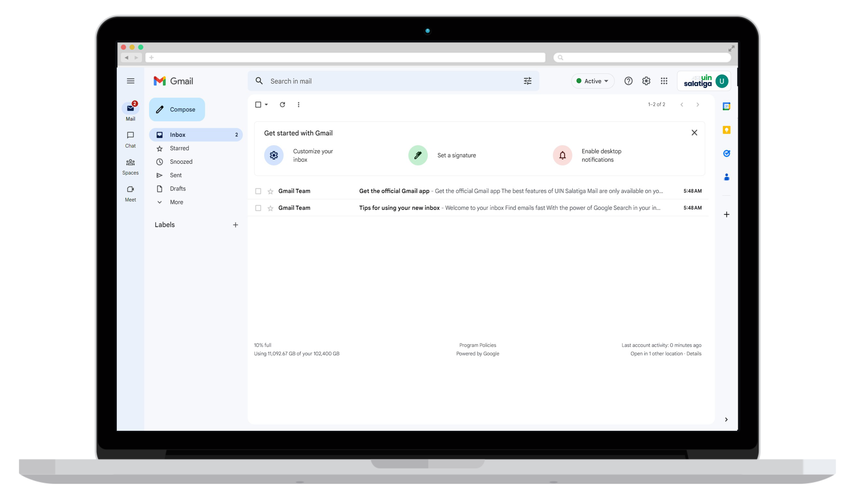Screen dimensions: 852x504
Task: Star the "Get the official Gmail app" email
Action: 270,191
